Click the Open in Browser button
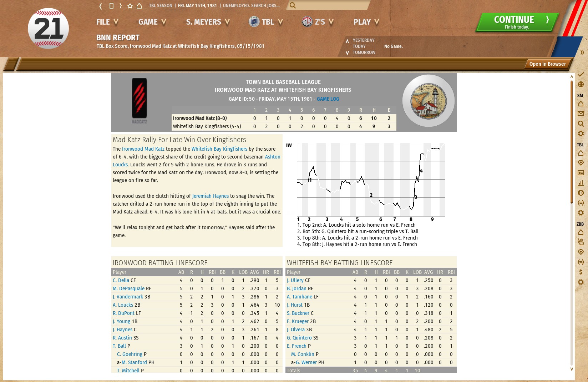Screen dimensions: 588x382 [x=547, y=64]
